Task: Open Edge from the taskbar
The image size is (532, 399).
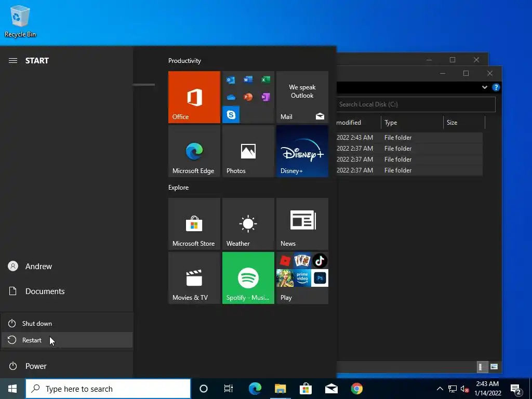Action: point(255,389)
